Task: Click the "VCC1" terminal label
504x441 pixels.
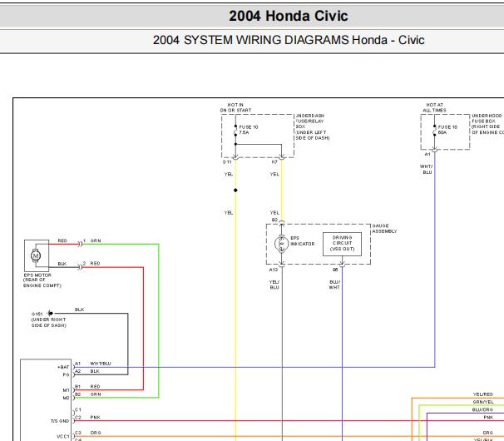Action: pyautogui.click(x=63, y=437)
